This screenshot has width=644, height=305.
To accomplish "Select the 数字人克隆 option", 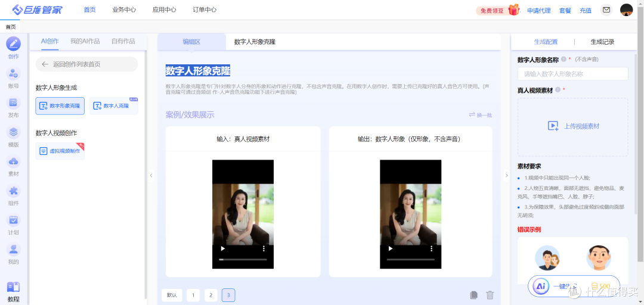I will [114, 106].
